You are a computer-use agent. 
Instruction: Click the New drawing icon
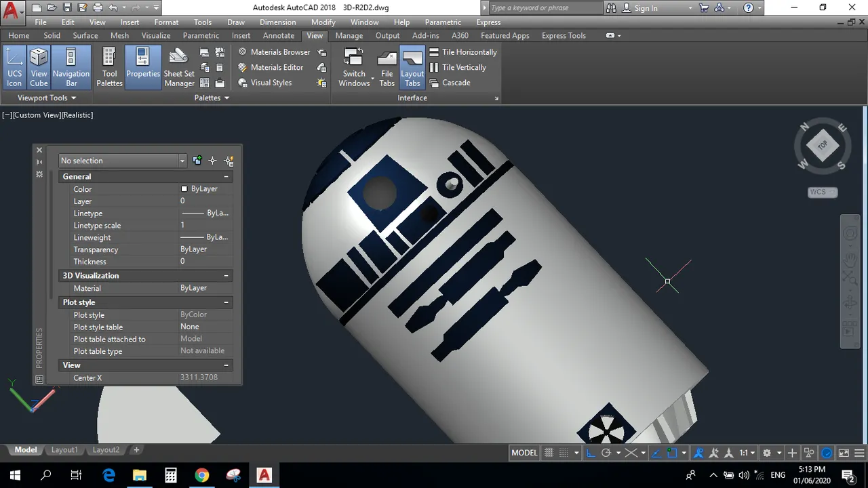click(37, 8)
